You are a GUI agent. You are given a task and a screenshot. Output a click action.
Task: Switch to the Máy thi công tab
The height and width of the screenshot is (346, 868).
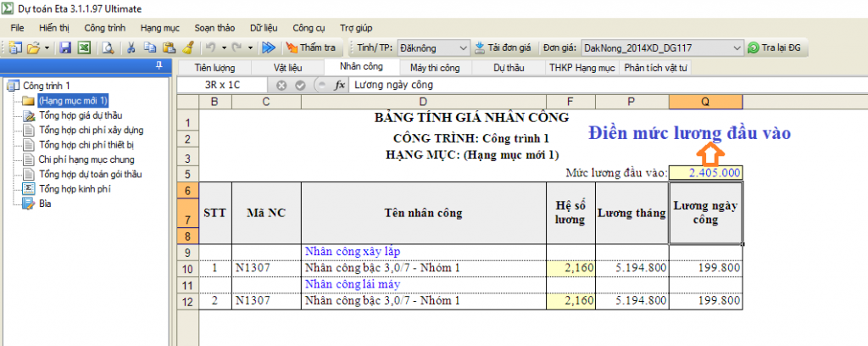(x=435, y=68)
